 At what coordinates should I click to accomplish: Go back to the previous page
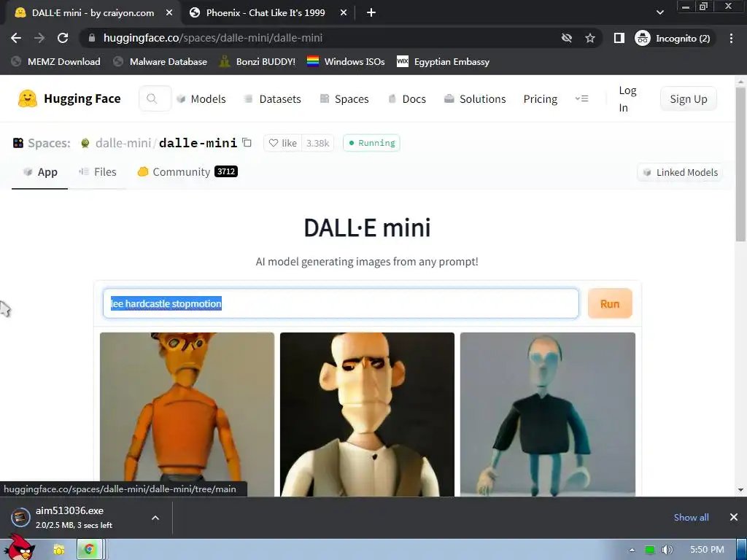click(16, 38)
